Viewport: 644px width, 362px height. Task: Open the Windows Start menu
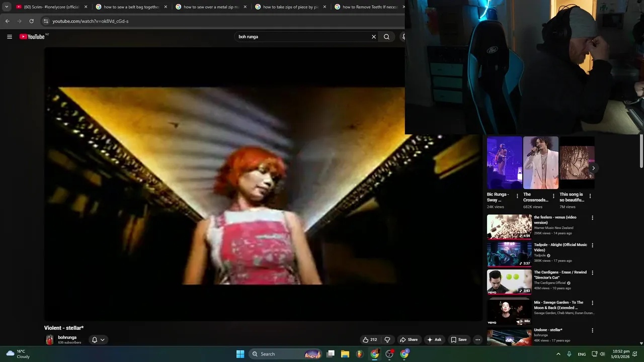click(x=240, y=354)
